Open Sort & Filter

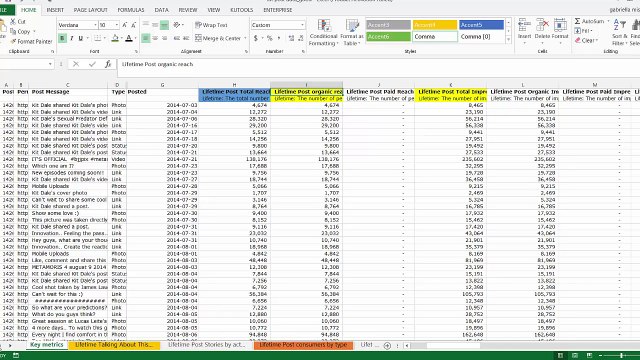(x=619, y=32)
